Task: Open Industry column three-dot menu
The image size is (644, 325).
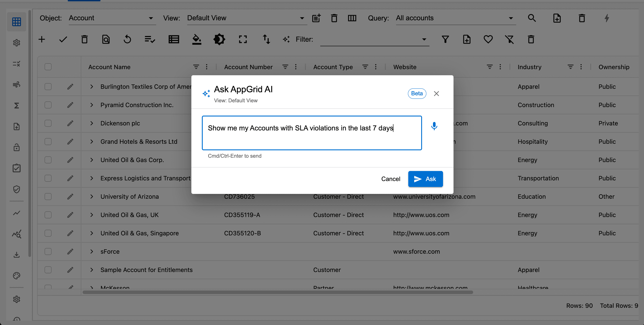Action: pyautogui.click(x=581, y=67)
